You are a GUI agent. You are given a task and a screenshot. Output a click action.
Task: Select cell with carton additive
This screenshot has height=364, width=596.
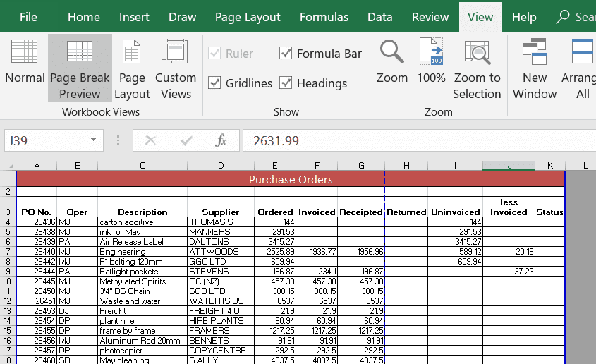click(142, 222)
